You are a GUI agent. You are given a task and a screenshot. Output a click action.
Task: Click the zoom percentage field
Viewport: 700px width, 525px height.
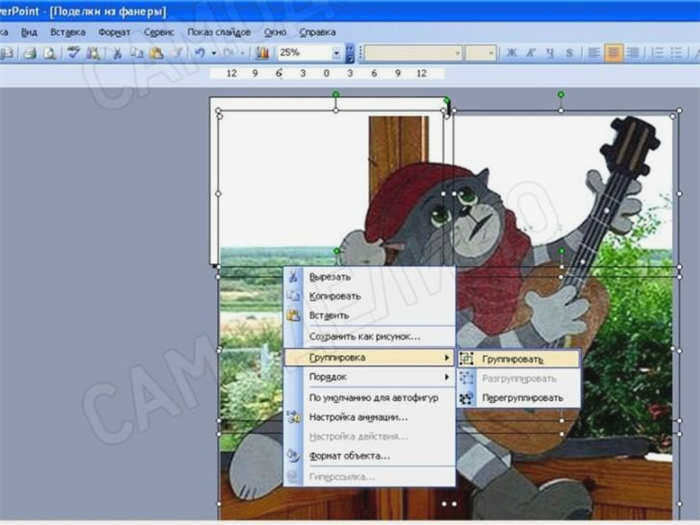click(x=304, y=53)
